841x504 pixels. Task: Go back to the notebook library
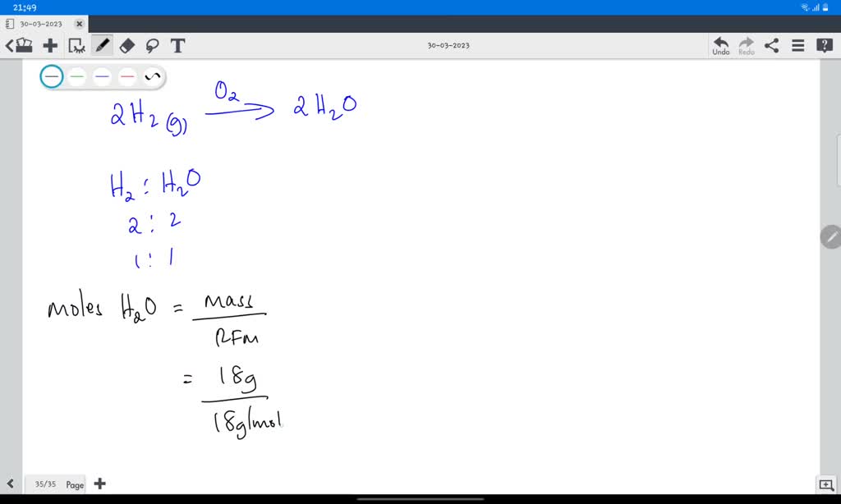[x=19, y=46]
